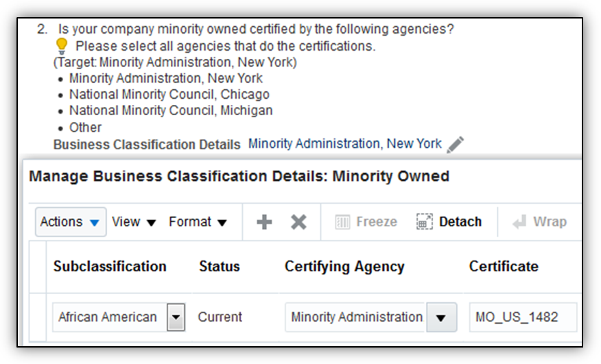Screen dimensions: 601x364
Task: Click the Certifying Agency column header
Action: tap(344, 267)
